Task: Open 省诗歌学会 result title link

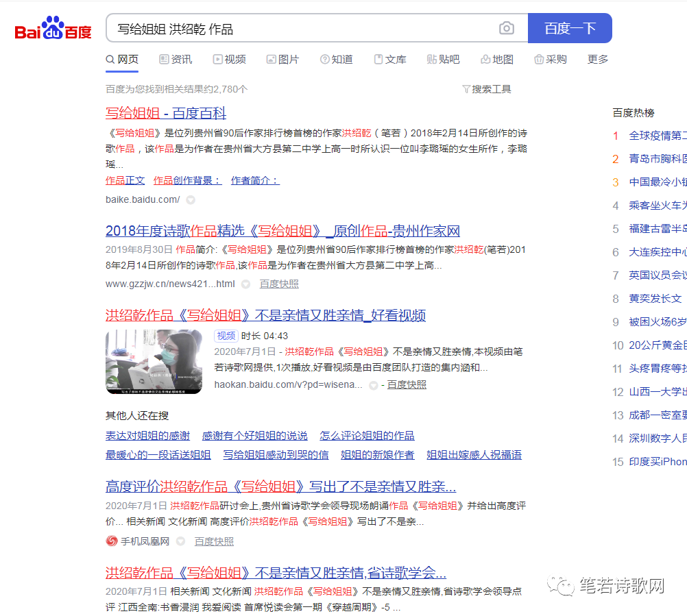Action: tap(276, 573)
